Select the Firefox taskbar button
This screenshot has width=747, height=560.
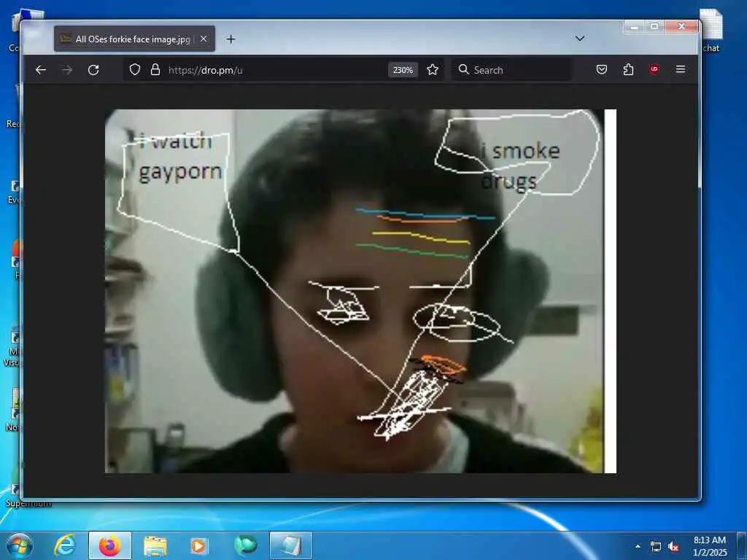coord(110,545)
